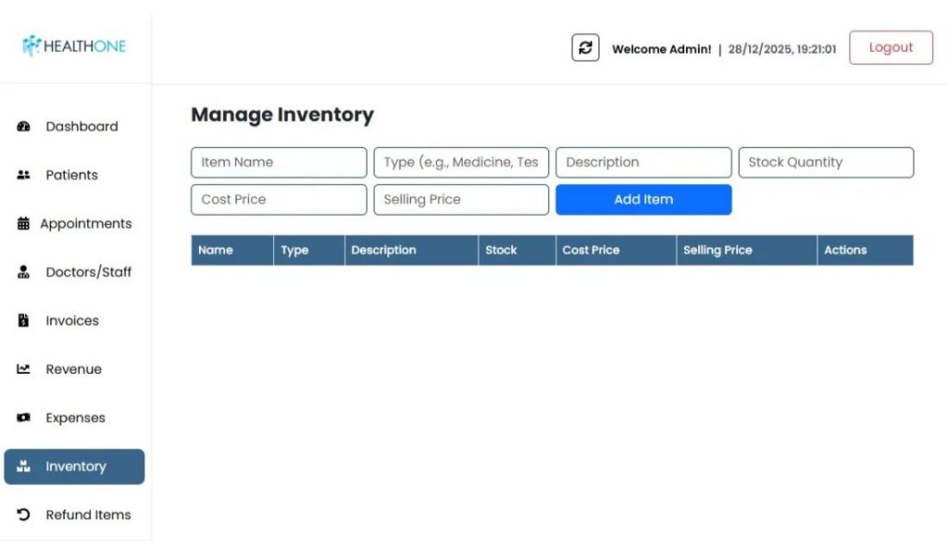Click the Doctors/Staff person icon
This screenshot has height=560, width=948.
pos(24,272)
